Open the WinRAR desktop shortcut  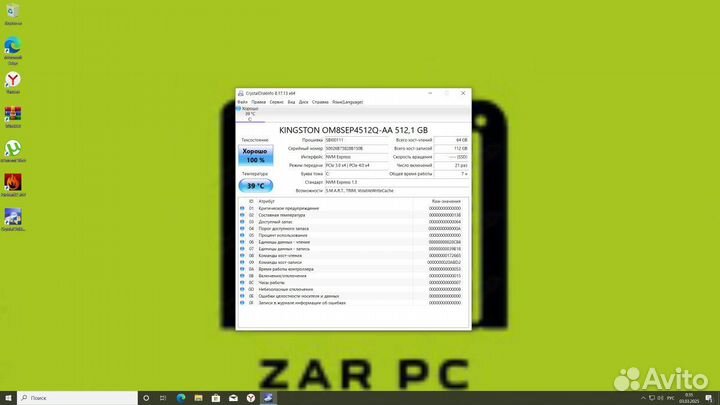[x=13, y=117]
